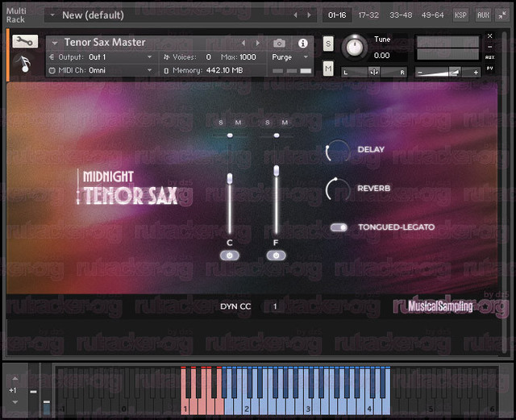The height and width of the screenshot is (420, 516).
Task: Open the multi rack preset dropdown arrow
Action: pos(52,15)
